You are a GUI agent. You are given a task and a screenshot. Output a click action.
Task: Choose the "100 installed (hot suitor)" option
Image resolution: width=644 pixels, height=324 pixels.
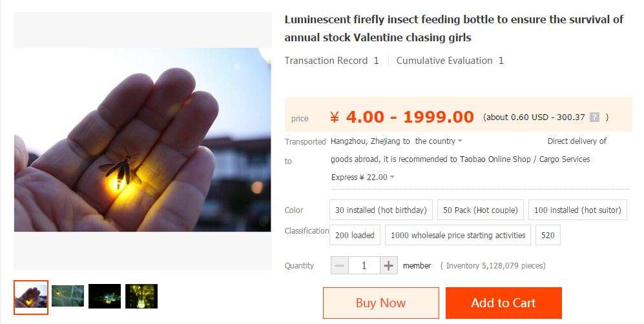point(577,210)
